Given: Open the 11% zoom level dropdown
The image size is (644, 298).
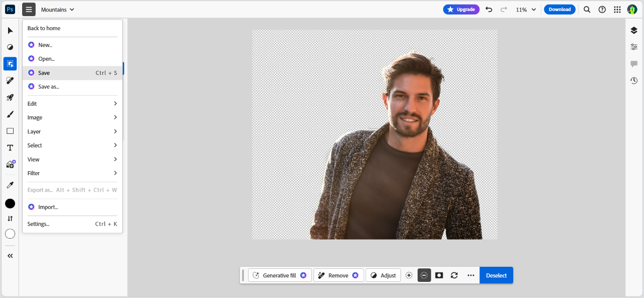Looking at the screenshot, I should pyautogui.click(x=526, y=10).
